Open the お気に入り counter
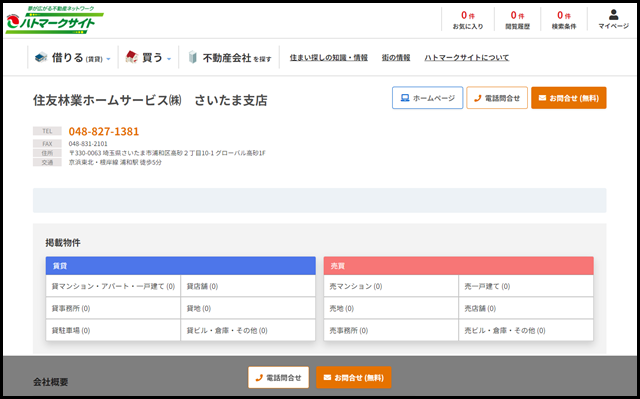 tap(468, 20)
